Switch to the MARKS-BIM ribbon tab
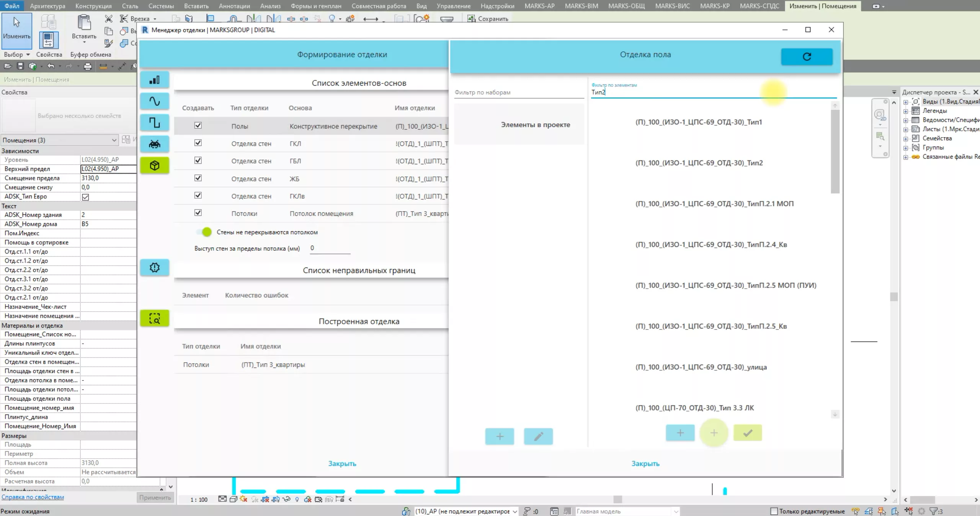980x516 pixels. (581, 6)
